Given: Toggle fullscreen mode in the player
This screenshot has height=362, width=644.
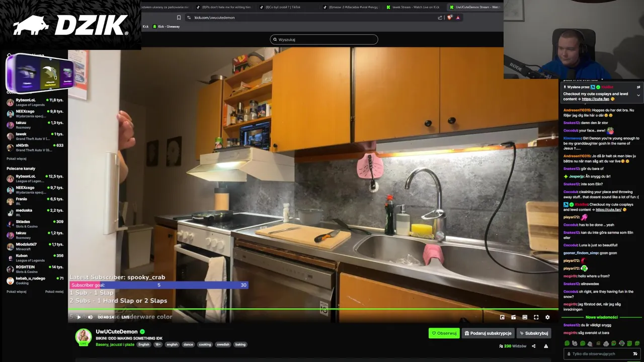Looking at the screenshot, I should point(536,317).
